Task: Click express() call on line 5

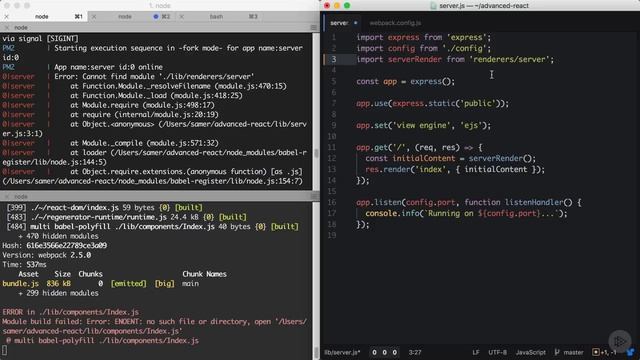Action: click(x=432, y=82)
